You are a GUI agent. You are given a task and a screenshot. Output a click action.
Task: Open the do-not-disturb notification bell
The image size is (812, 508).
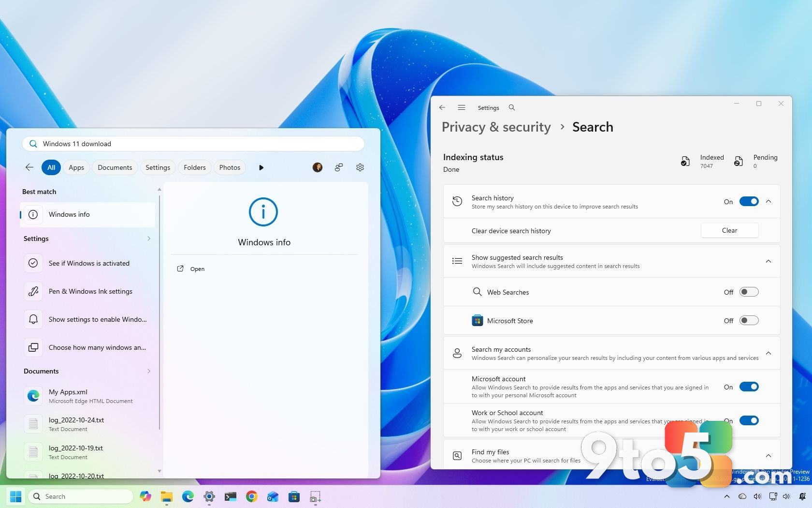802,496
